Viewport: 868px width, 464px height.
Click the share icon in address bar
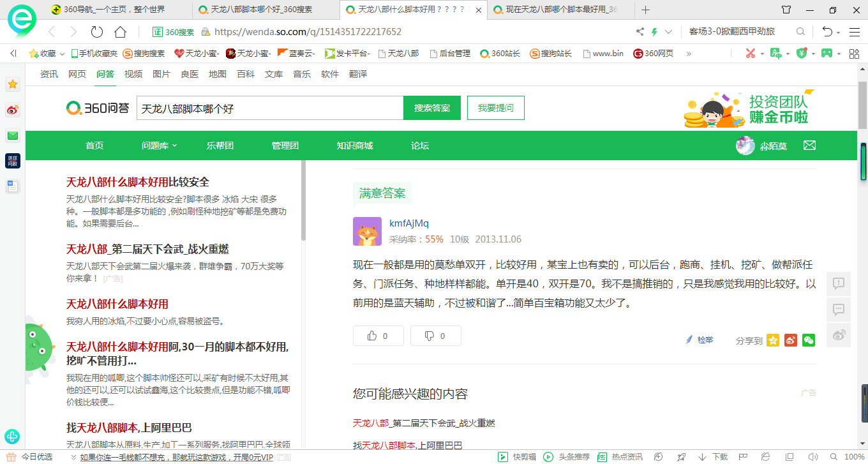(640, 32)
